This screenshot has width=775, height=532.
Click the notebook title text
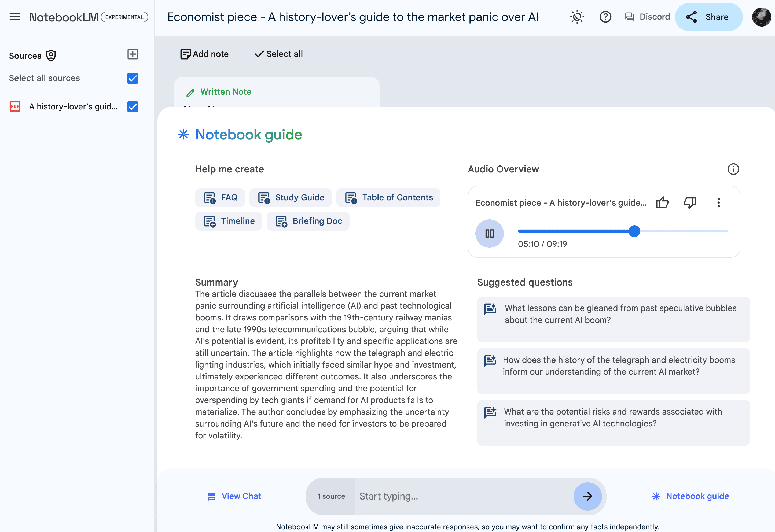[x=353, y=17]
